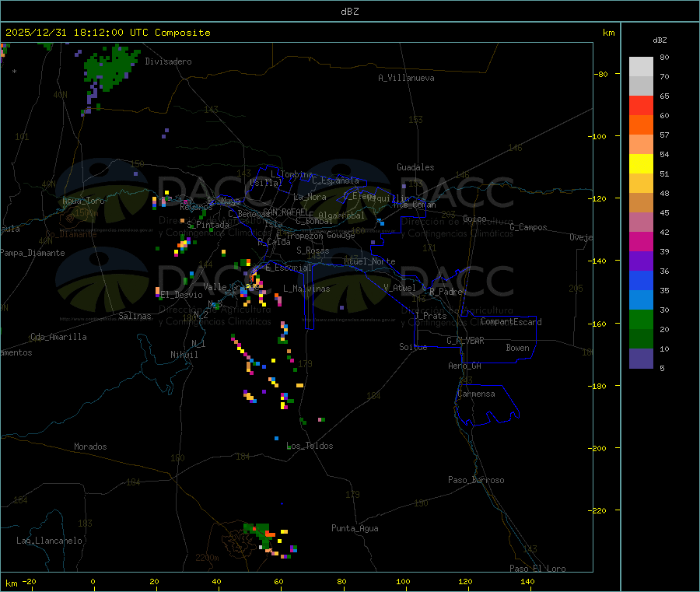Select the Pampa_Diamante label

click(33, 253)
